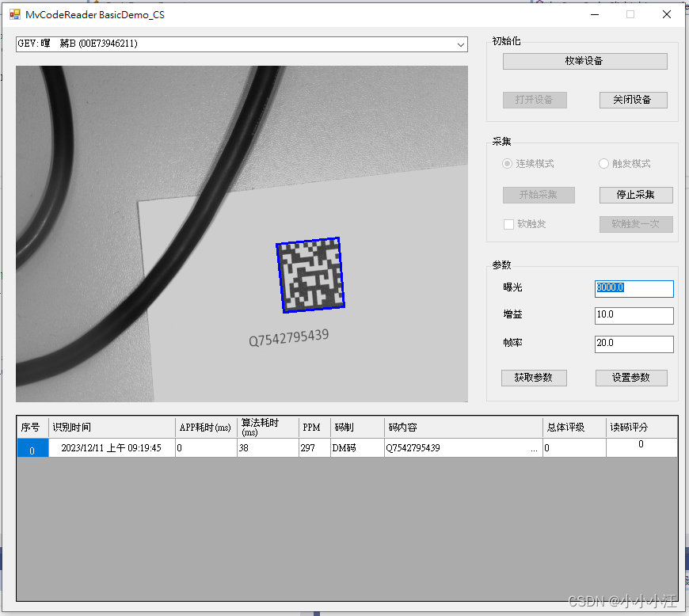Click the timestamp cell 2023/12/11 上午 09:19:45
Screen dimensions: 689x616
[112, 447]
